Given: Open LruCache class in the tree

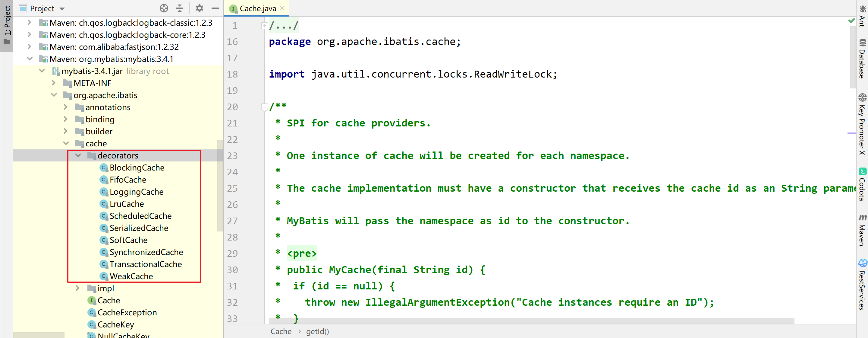Looking at the screenshot, I should pos(126,204).
